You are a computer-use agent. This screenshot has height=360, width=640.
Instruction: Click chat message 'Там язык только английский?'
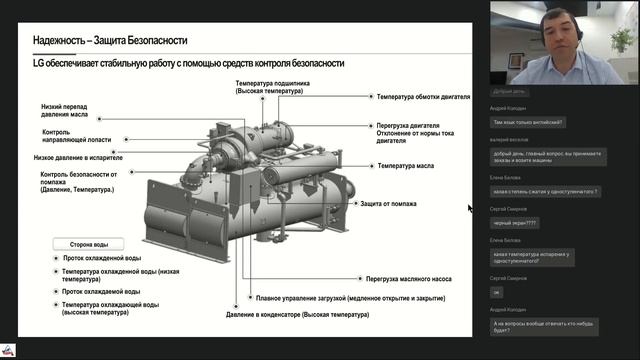(x=528, y=122)
